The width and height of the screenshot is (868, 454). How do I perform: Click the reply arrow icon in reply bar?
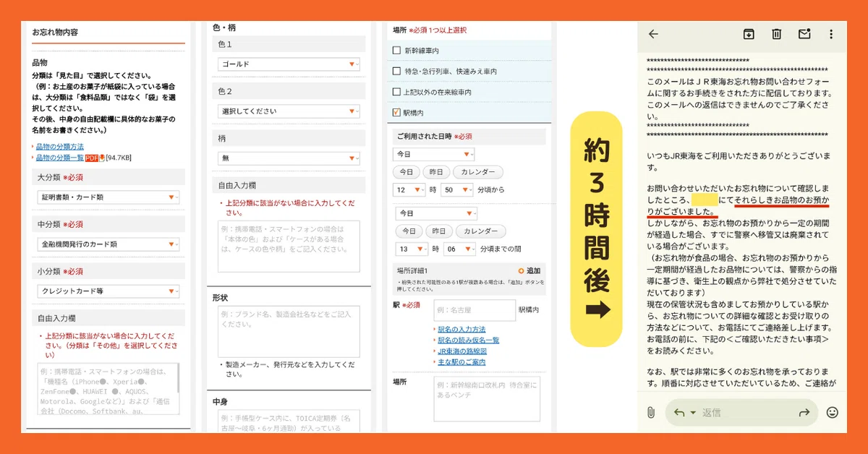[678, 412]
